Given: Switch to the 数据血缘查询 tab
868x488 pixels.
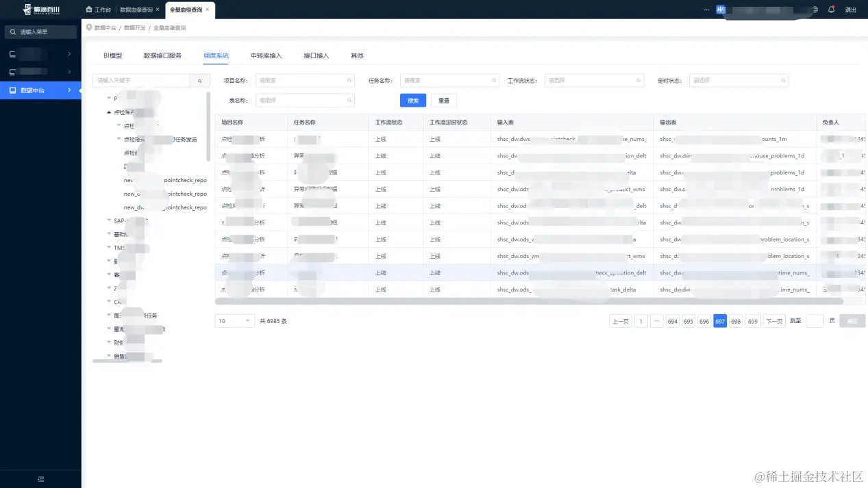Looking at the screenshot, I should [x=135, y=10].
